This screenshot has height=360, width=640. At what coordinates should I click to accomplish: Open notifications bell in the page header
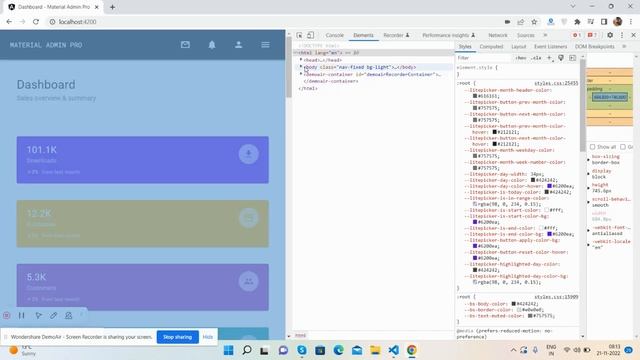212,45
